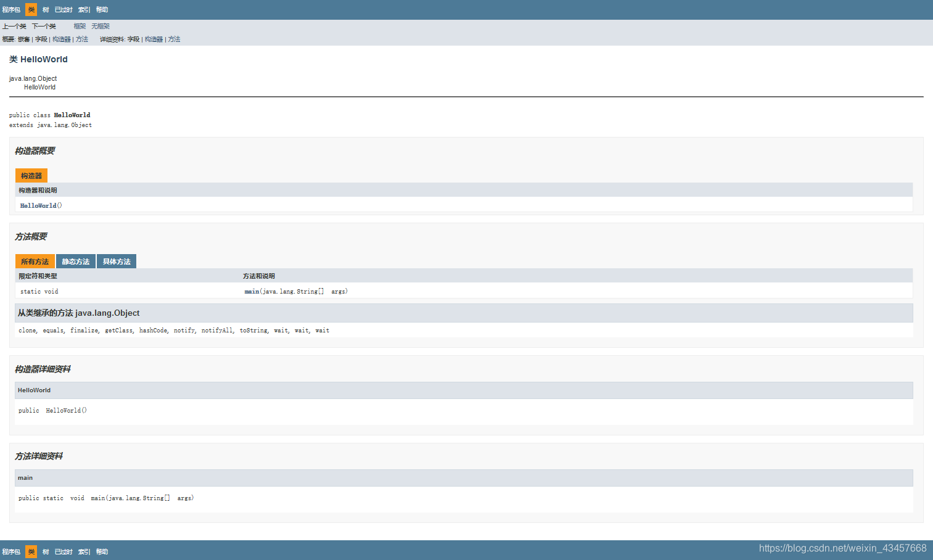Viewport: 933px width, 560px height.
Task: Click the 框架 link
Action: coord(80,27)
